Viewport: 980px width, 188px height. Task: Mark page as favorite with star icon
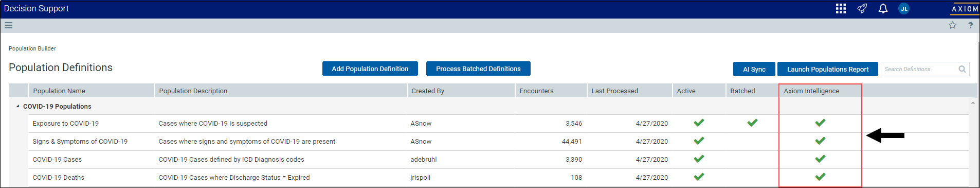[953, 25]
